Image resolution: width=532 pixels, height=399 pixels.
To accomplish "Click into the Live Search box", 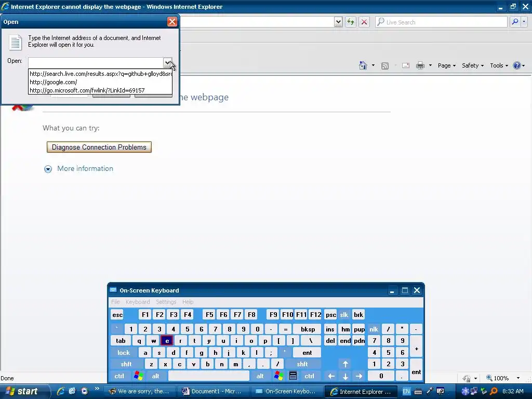I will [x=441, y=22].
